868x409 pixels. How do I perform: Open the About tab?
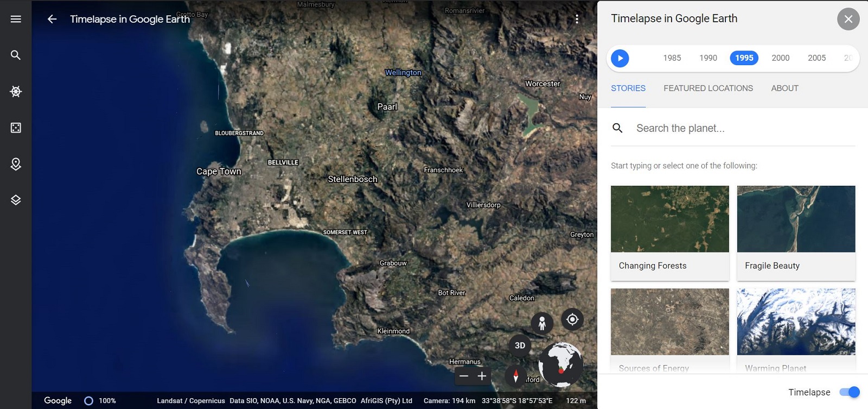(784, 88)
